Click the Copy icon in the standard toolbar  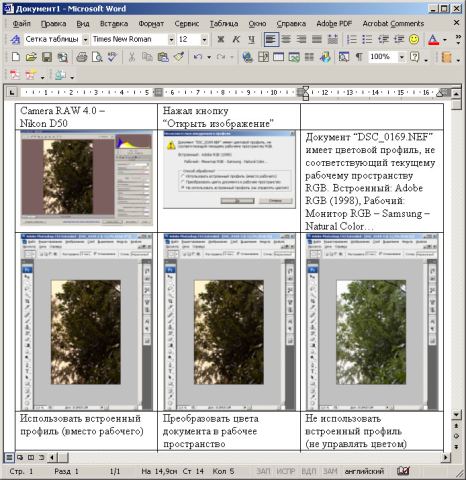(x=147, y=57)
